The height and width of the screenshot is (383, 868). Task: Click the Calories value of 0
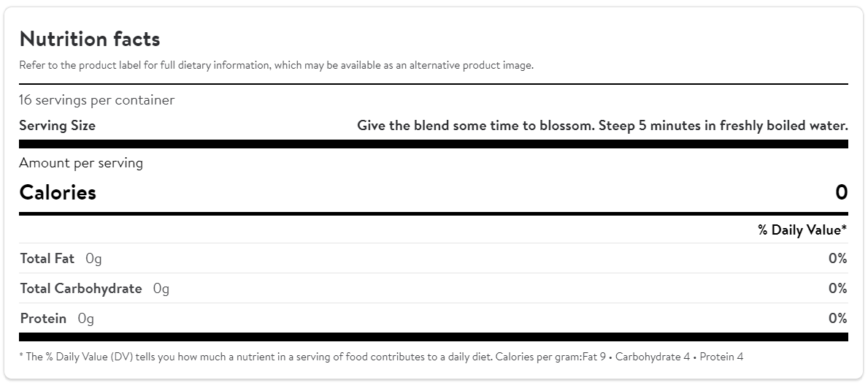pos(841,193)
